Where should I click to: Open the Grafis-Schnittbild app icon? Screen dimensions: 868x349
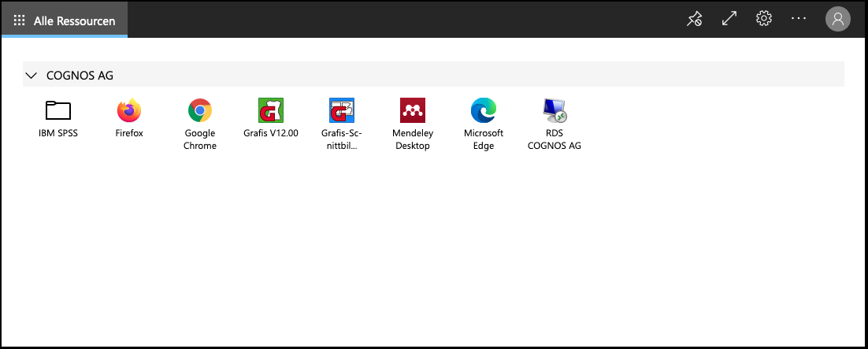click(x=341, y=110)
